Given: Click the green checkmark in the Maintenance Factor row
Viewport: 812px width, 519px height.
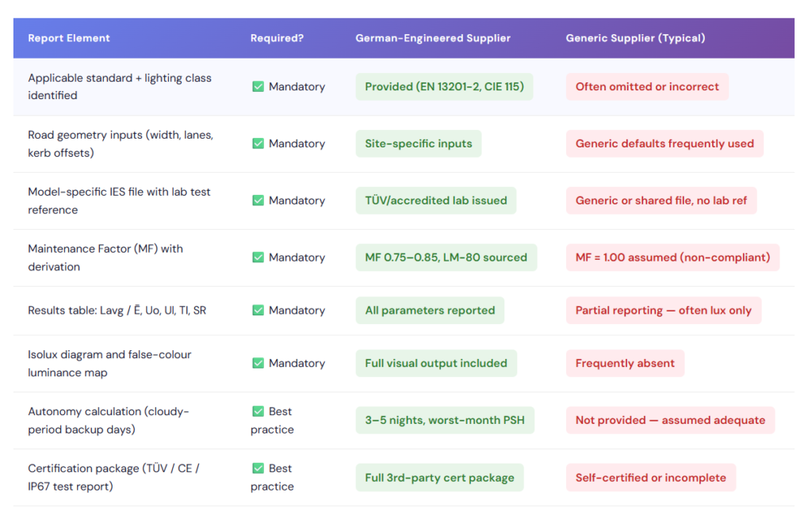Looking at the screenshot, I should [258, 258].
